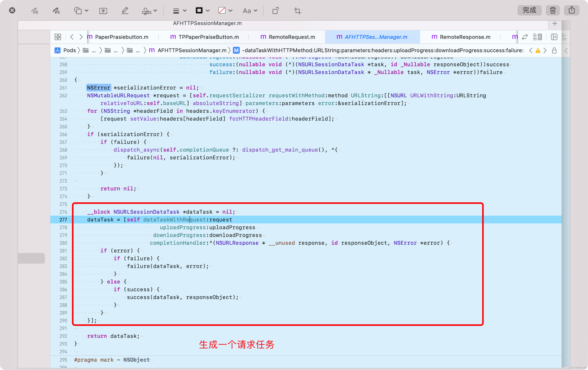Add new tab with plus button
588x370 pixels.
555,23
